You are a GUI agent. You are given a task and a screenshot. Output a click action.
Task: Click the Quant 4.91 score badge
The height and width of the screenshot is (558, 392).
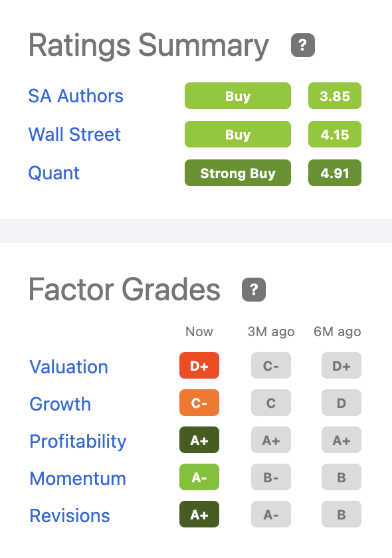(335, 173)
